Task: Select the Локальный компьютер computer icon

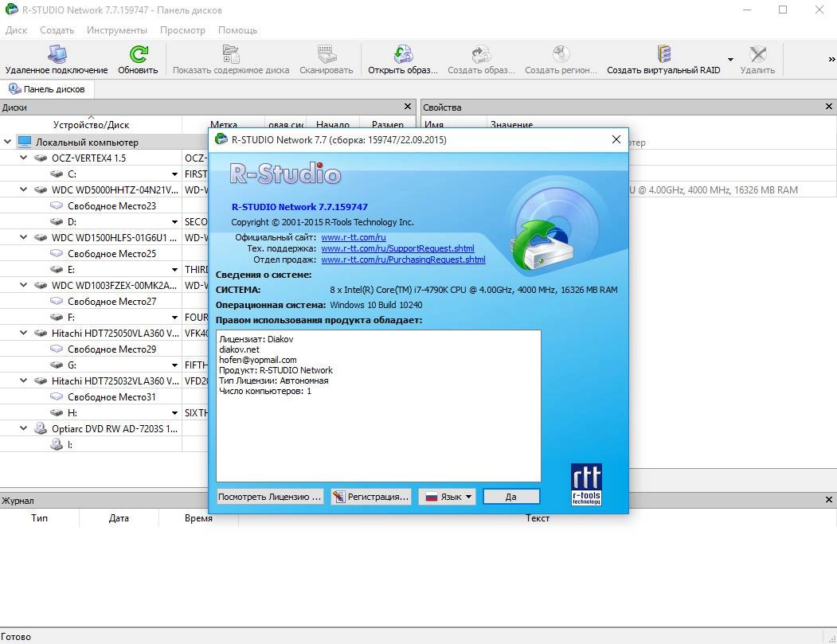Action: coord(25,142)
